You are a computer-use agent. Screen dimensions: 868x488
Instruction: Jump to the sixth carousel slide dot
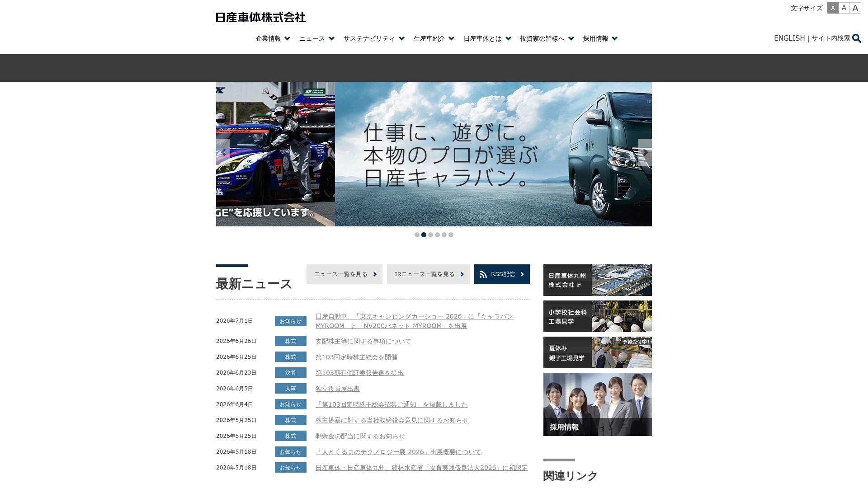click(x=451, y=235)
